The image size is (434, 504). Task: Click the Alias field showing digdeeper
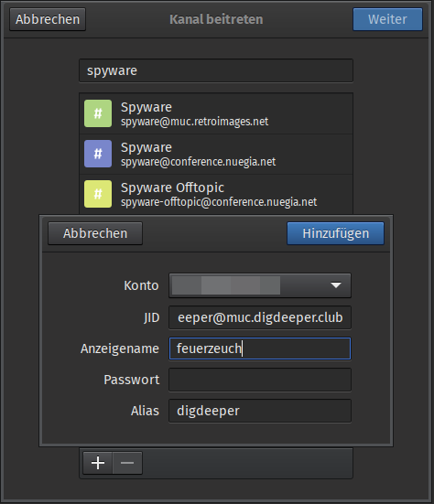tap(260, 411)
